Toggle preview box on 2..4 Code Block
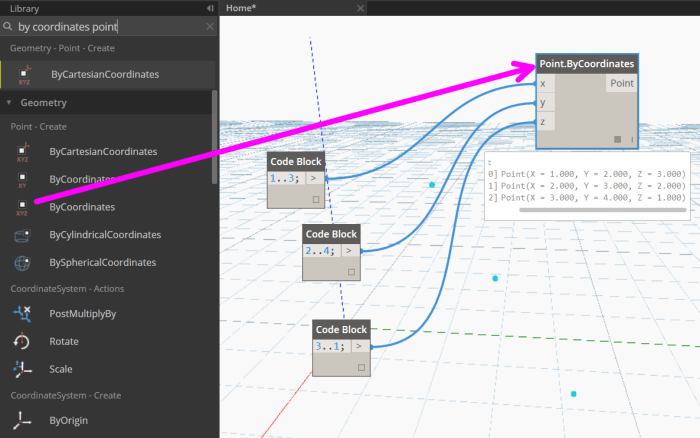 [351, 271]
